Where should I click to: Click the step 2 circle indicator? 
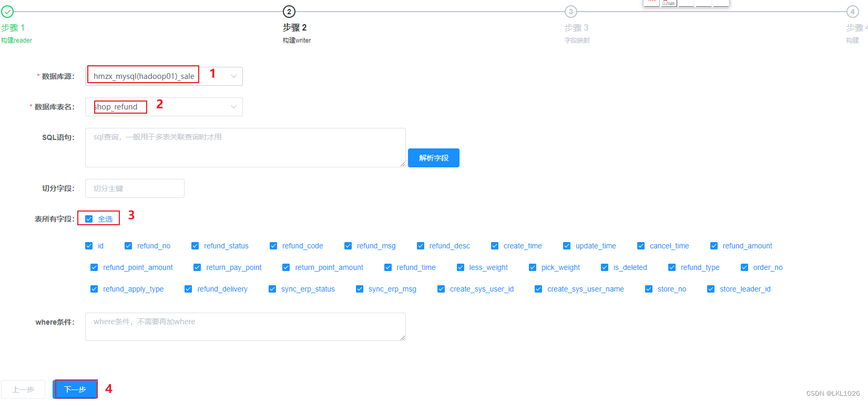289,12
